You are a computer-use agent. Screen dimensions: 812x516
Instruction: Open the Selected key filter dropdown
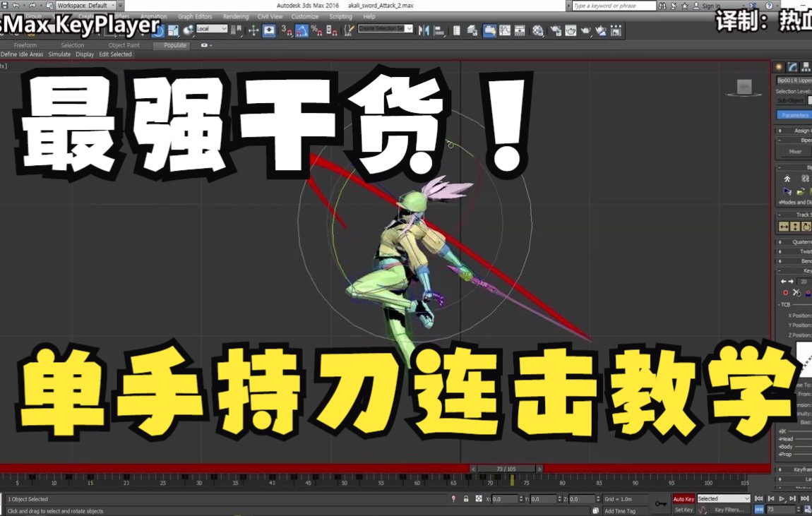(x=723, y=499)
